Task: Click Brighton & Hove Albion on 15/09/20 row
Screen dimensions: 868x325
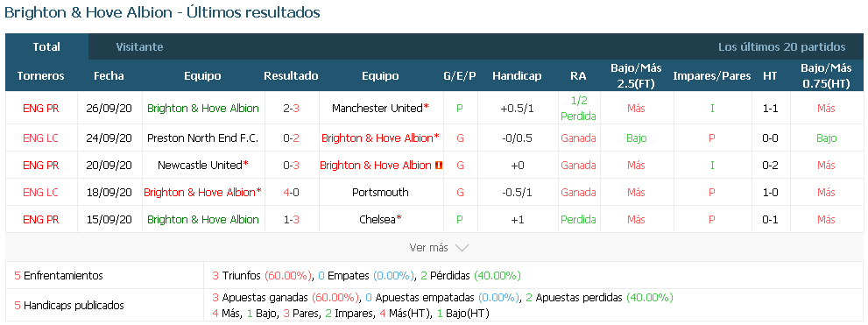Action: tap(203, 220)
